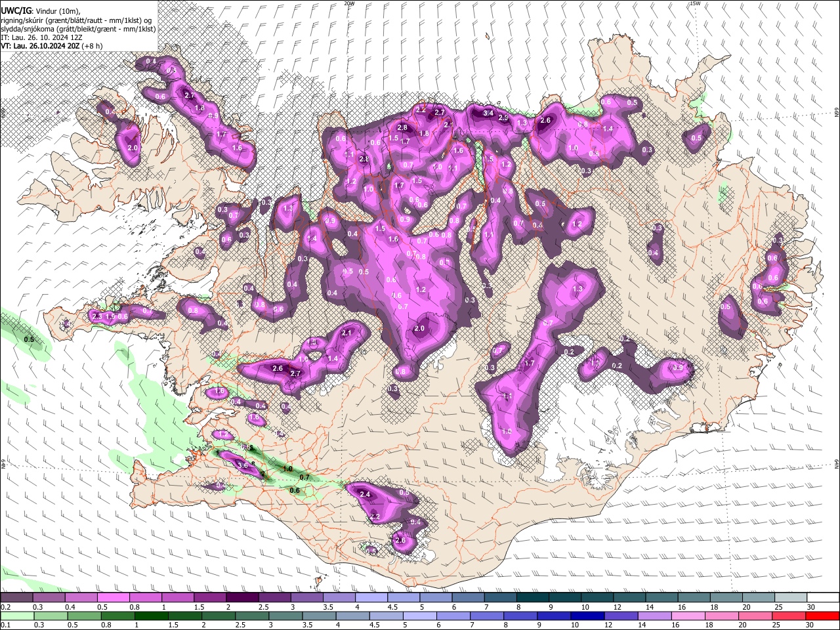Click the '2.1' precipitation value on the map

pyautogui.click(x=347, y=333)
